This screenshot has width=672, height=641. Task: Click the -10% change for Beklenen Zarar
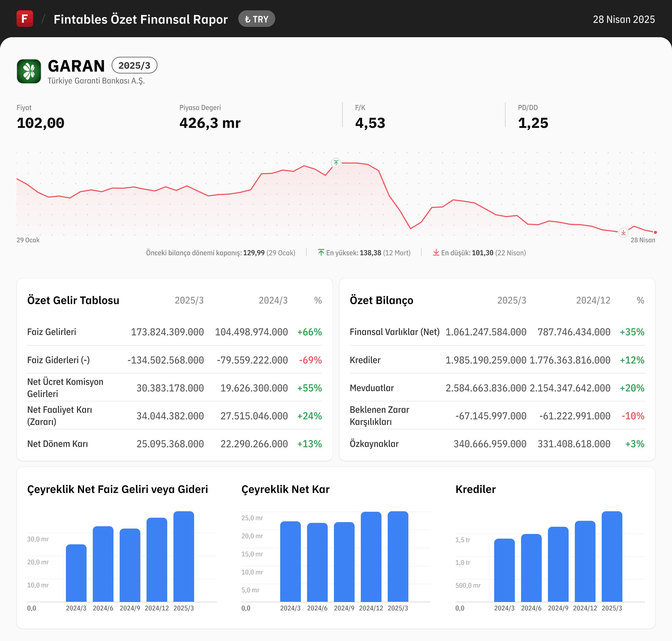coord(633,416)
